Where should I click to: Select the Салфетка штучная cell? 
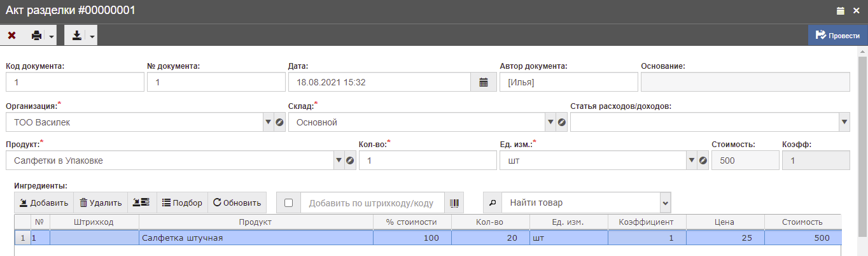click(x=256, y=238)
